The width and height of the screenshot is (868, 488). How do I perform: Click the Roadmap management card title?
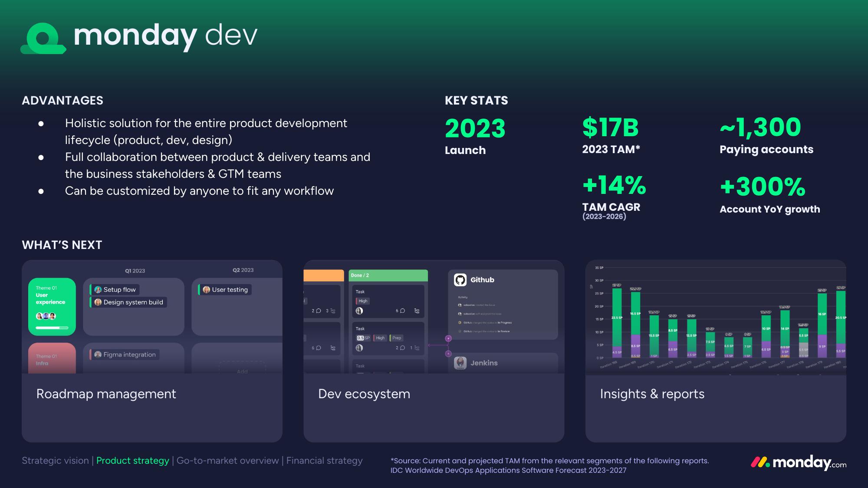pyautogui.click(x=106, y=394)
